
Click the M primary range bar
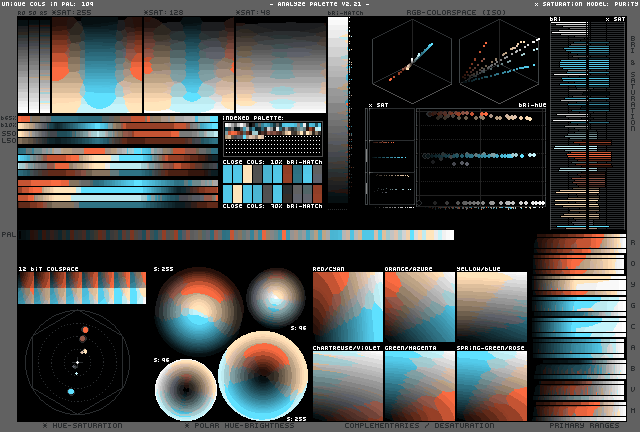tap(580, 410)
